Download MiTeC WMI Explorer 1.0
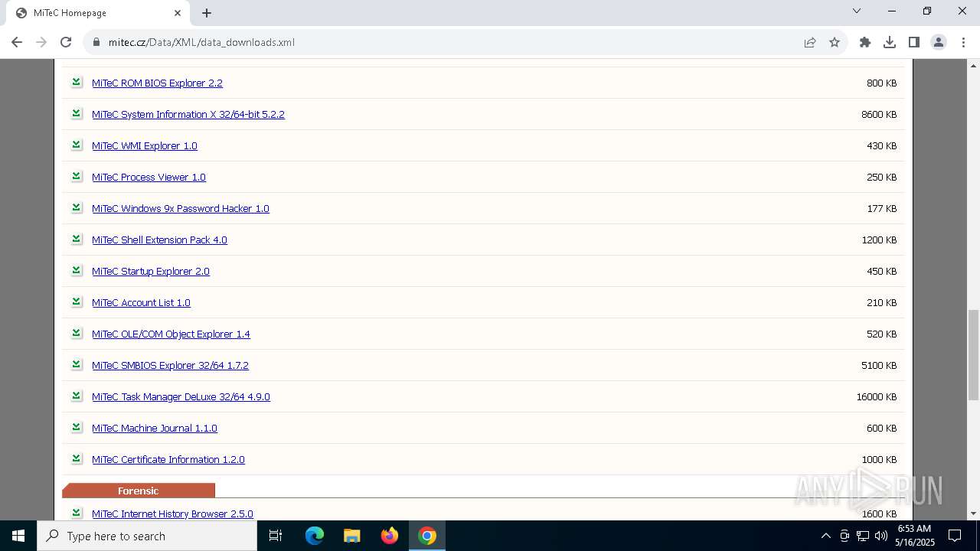 145,145
